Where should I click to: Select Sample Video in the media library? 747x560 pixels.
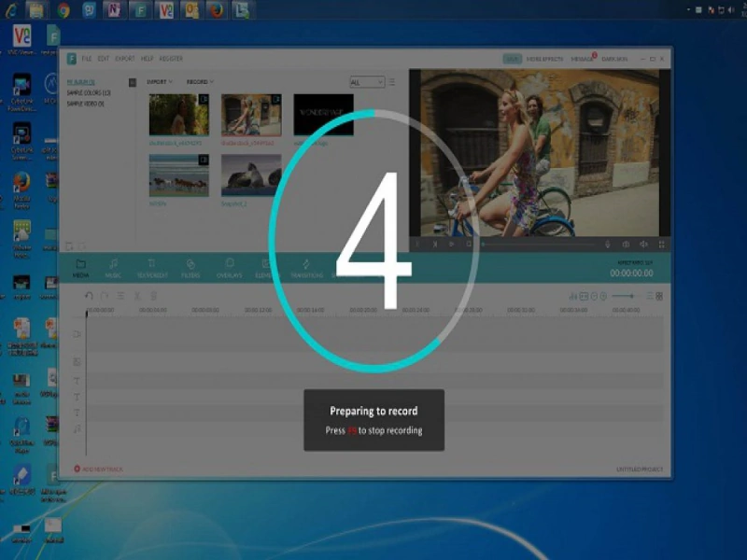[86, 104]
